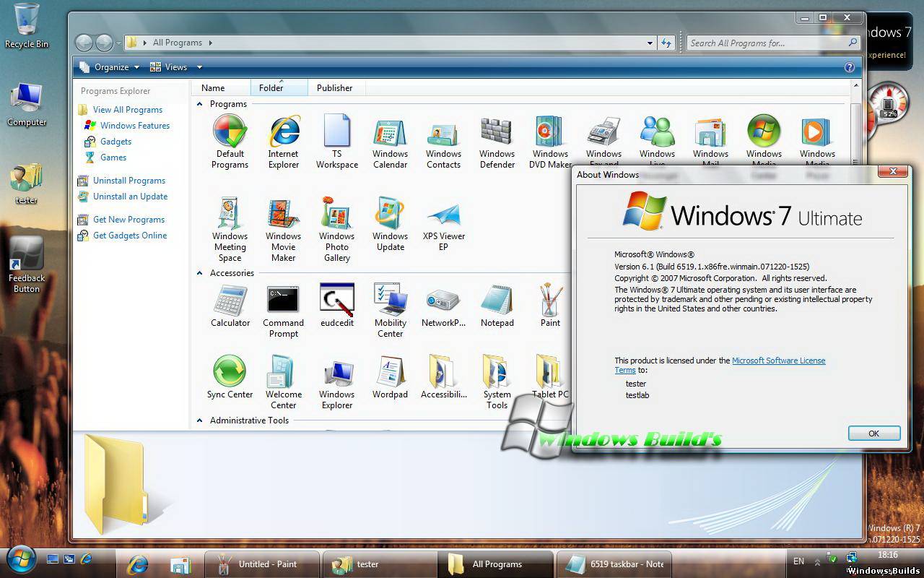
Task: Open Command Prompt
Action: pos(284,311)
